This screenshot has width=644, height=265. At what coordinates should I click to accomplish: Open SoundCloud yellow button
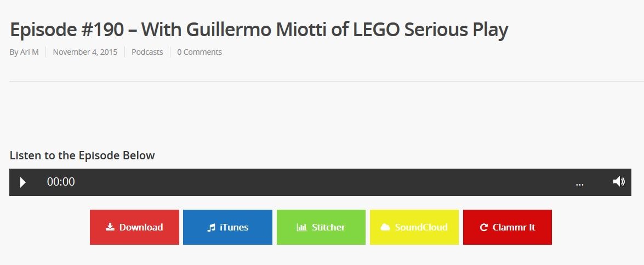[414, 227]
